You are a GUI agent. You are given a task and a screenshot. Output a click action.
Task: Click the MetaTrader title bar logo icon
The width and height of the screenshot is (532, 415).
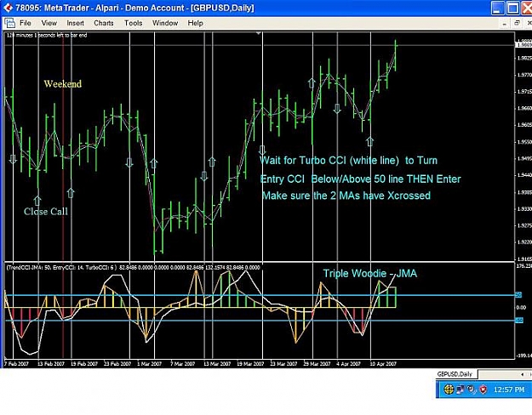pyautogui.click(x=9, y=8)
